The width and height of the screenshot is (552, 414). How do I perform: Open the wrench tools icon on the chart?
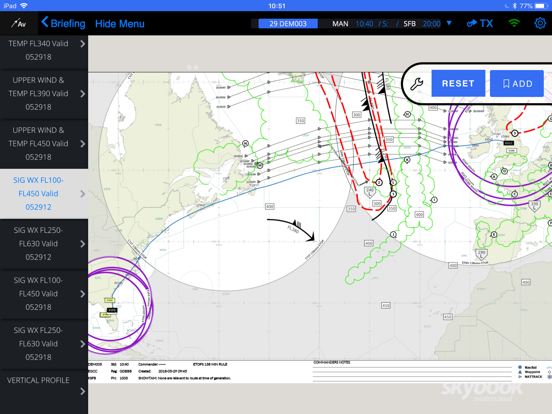[x=417, y=84]
